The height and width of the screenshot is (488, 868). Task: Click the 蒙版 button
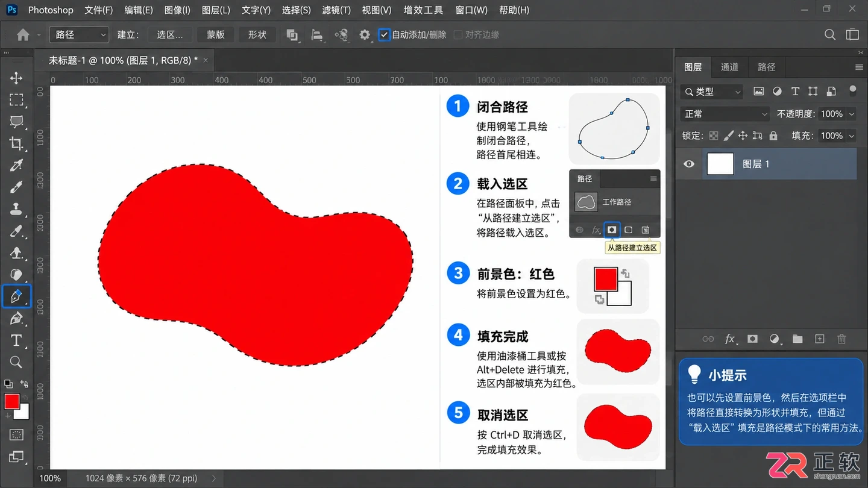(x=216, y=35)
